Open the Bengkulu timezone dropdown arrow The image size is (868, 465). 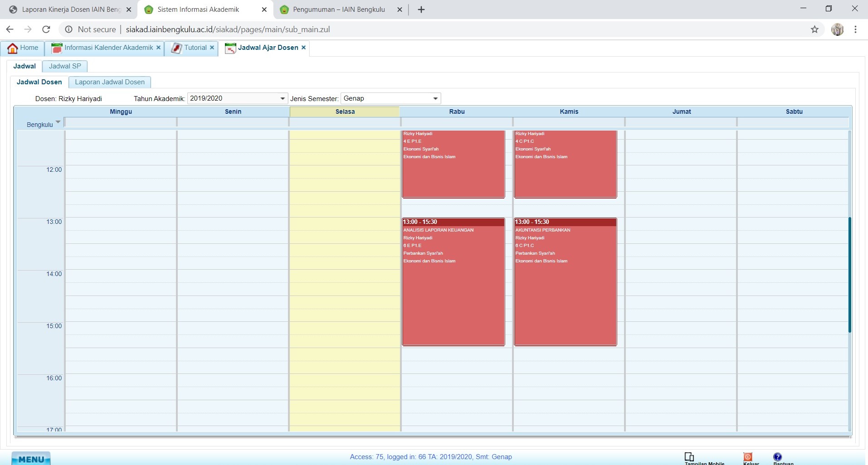coord(58,122)
